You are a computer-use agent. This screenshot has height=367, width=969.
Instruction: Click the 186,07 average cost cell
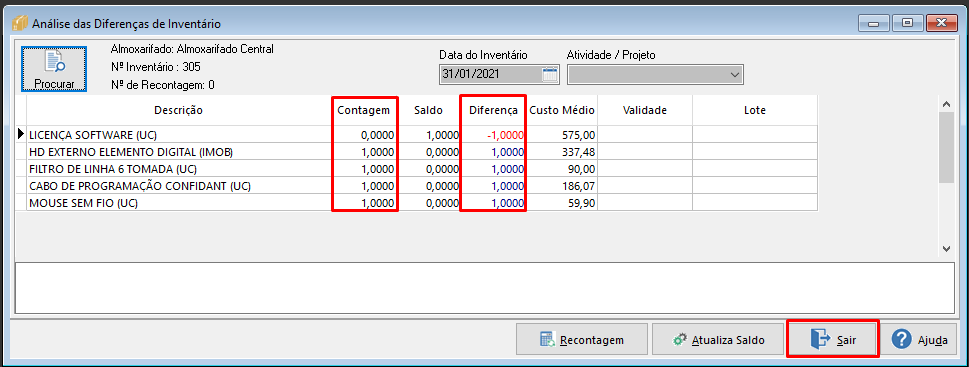[562, 185]
